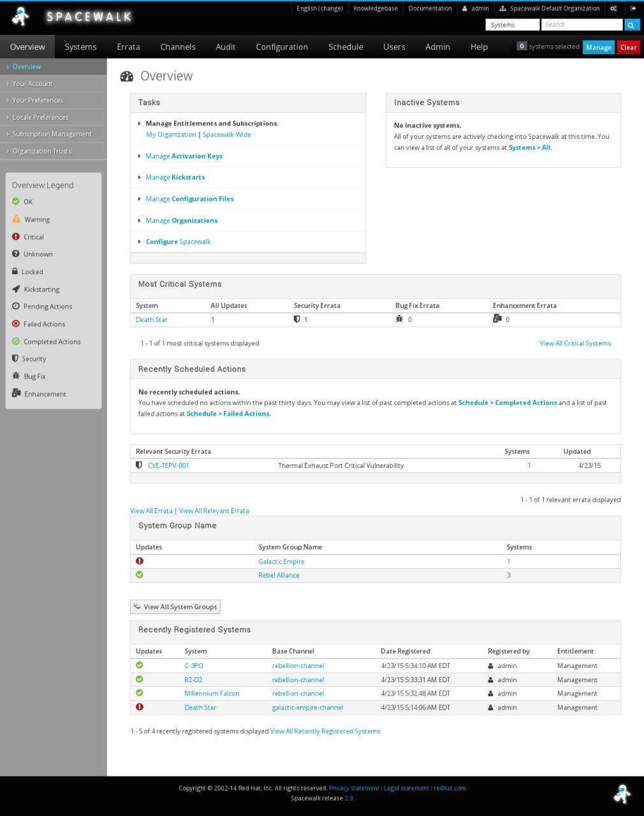Click the Locked padlock legend icon
Image resolution: width=644 pixels, height=816 pixels.
(15, 271)
